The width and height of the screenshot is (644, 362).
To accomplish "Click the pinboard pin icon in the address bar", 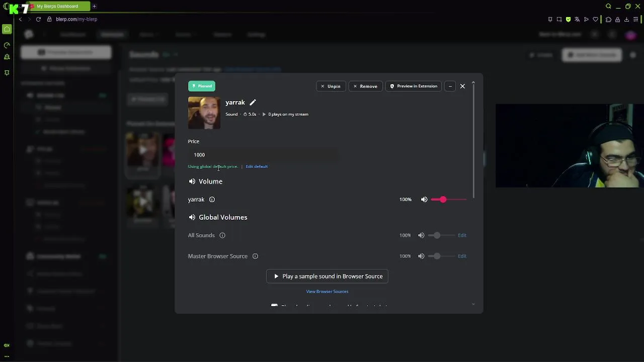I will coord(550,20).
